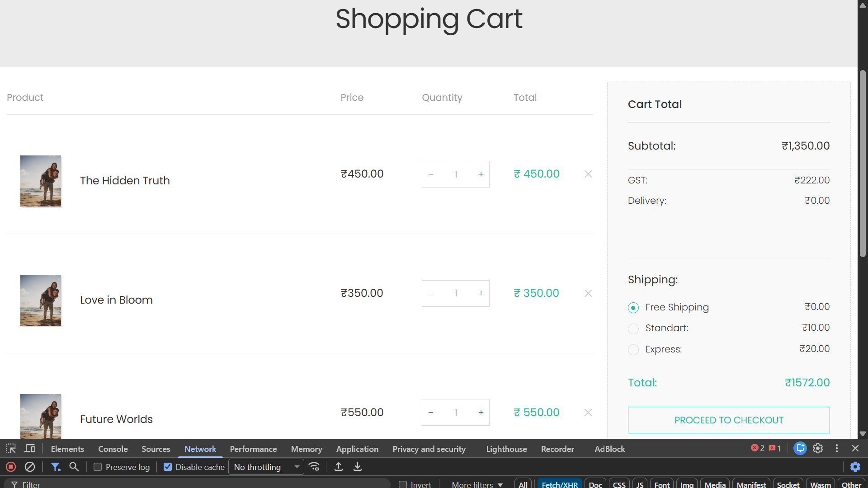Open No throttling dropdown
The image size is (868, 488).
(x=267, y=467)
